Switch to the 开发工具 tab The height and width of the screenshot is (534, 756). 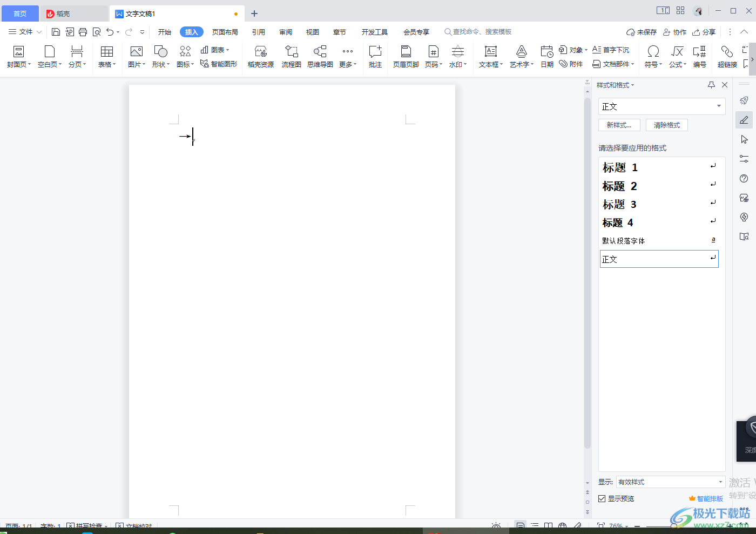tap(374, 32)
